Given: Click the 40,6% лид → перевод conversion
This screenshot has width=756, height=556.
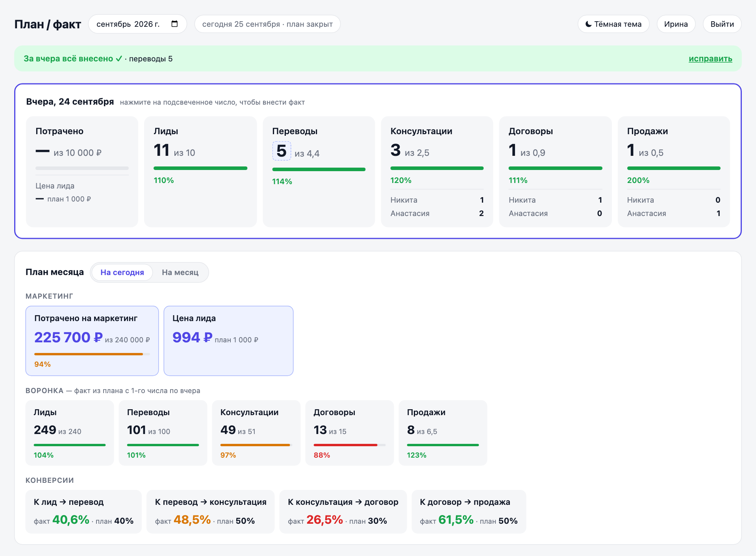Looking at the screenshot, I should pos(71,520).
